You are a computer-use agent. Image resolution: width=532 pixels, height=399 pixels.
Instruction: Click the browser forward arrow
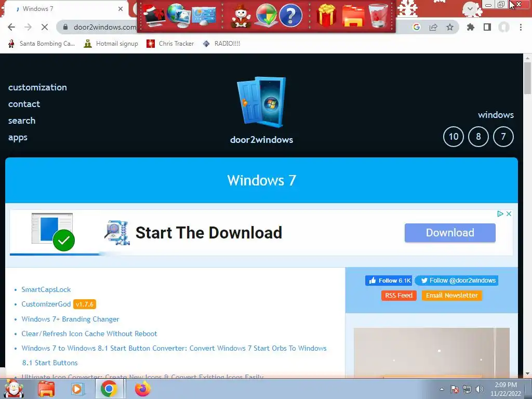click(28, 27)
